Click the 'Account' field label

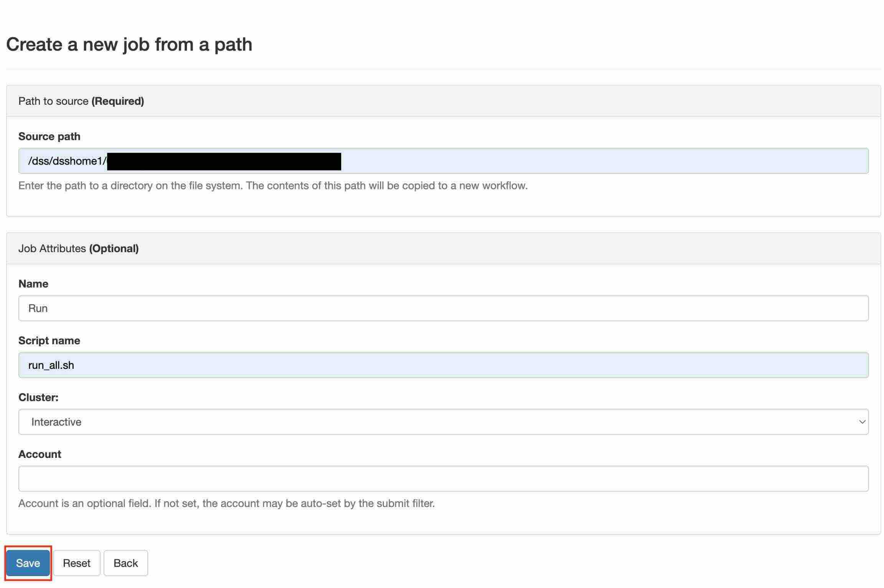[40, 454]
